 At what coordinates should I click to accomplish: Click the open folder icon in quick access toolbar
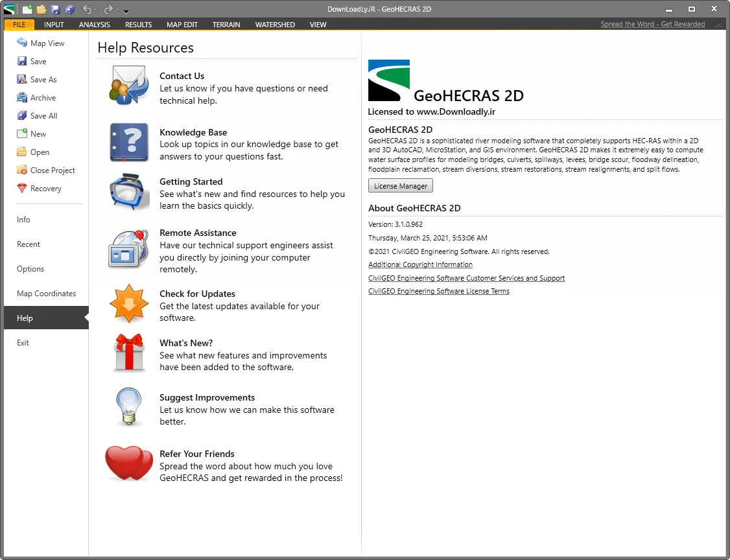click(41, 9)
